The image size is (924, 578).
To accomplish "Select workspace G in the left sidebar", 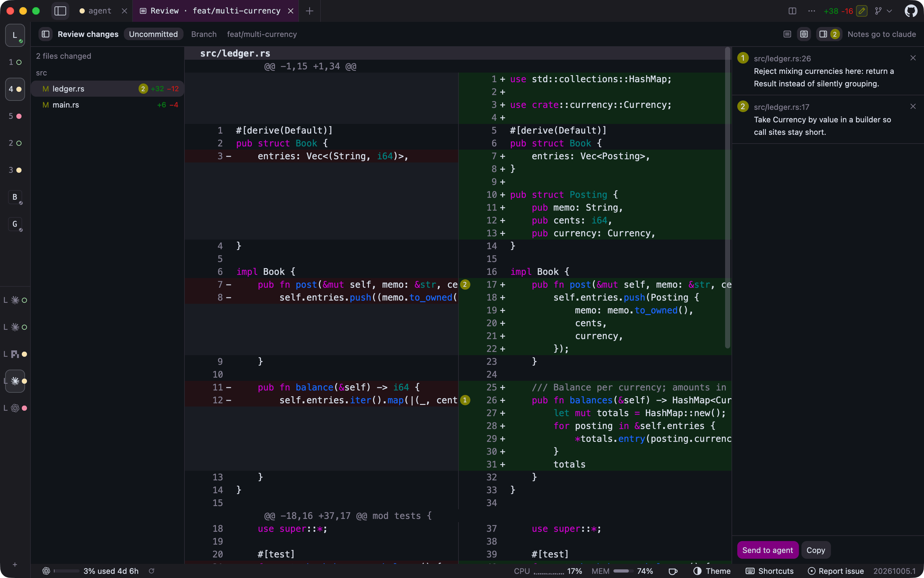I will (15, 224).
